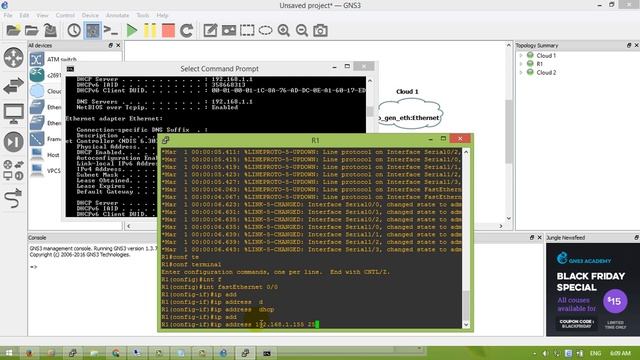Viewport: 640px width, 360px height.
Task: Select the Draw rectangle tool
Action: click(247, 30)
